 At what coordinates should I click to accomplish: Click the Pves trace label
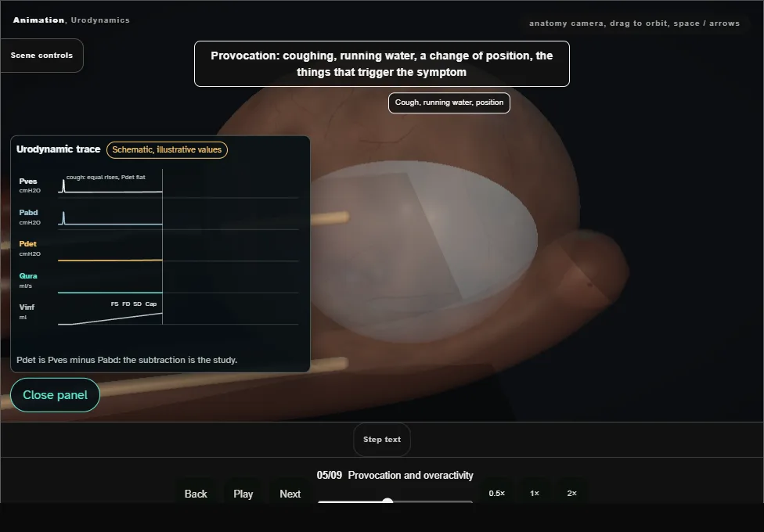point(28,182)
